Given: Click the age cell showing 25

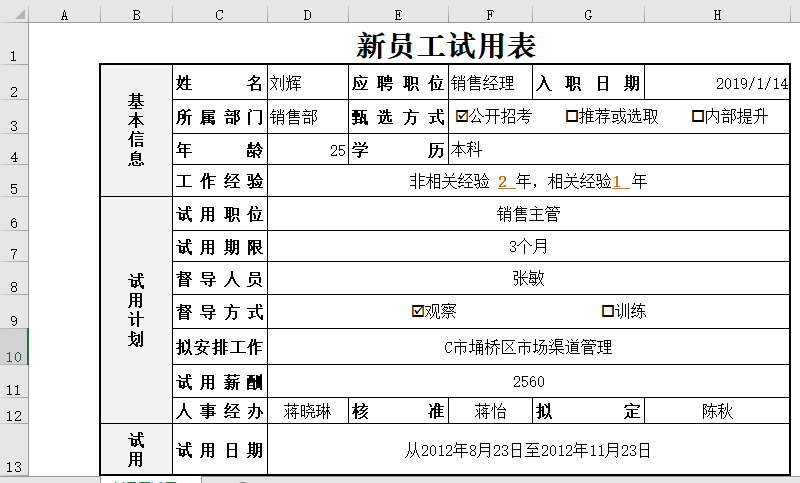Looking at the screenshot, I should (x=307, y=150).
